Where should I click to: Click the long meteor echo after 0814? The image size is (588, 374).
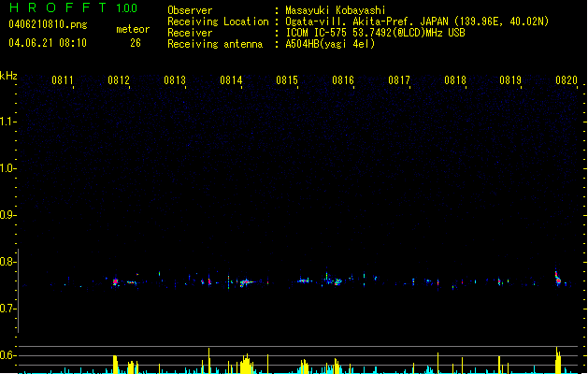[x=247, y=282]
